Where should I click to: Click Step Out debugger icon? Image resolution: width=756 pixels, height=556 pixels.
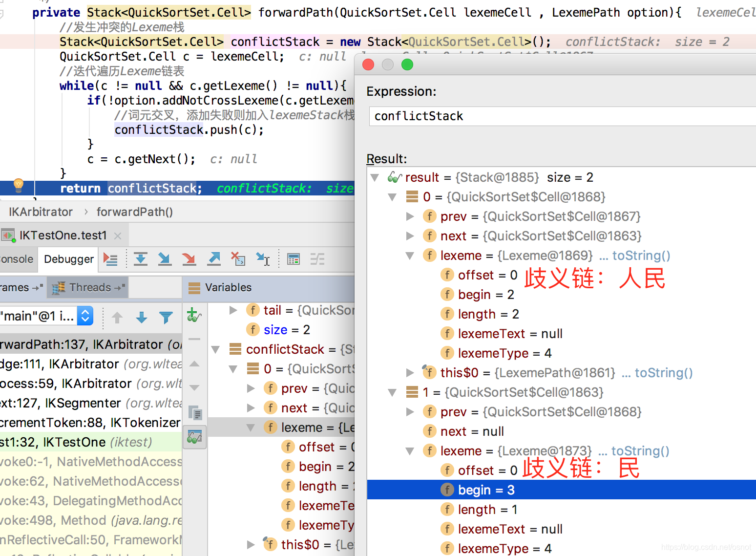coord(214,259)
